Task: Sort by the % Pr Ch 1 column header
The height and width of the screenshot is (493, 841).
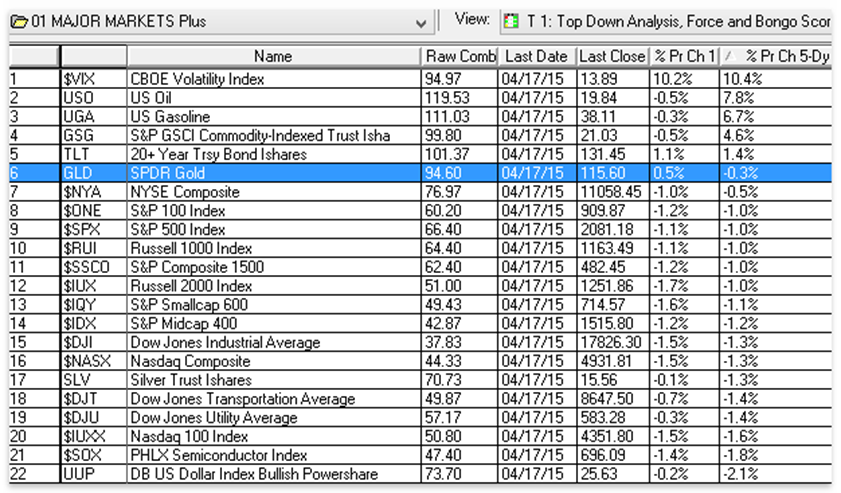Action: [684, 56]
